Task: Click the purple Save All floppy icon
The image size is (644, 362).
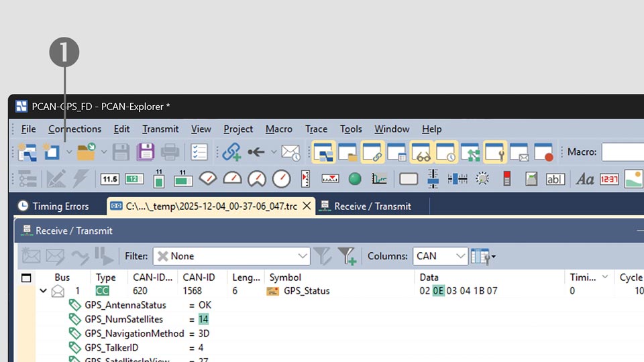Action: (146, 152)
